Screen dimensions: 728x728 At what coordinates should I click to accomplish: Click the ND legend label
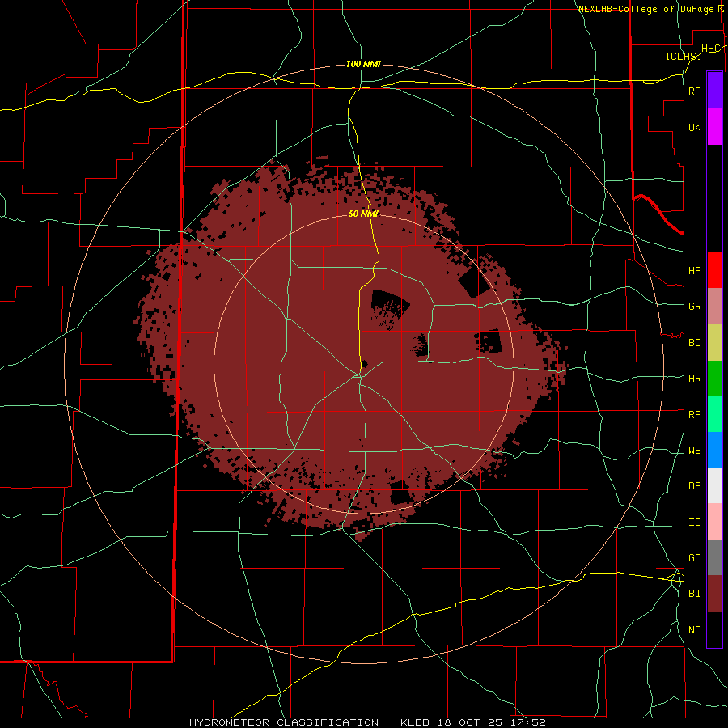click(694, 630)
